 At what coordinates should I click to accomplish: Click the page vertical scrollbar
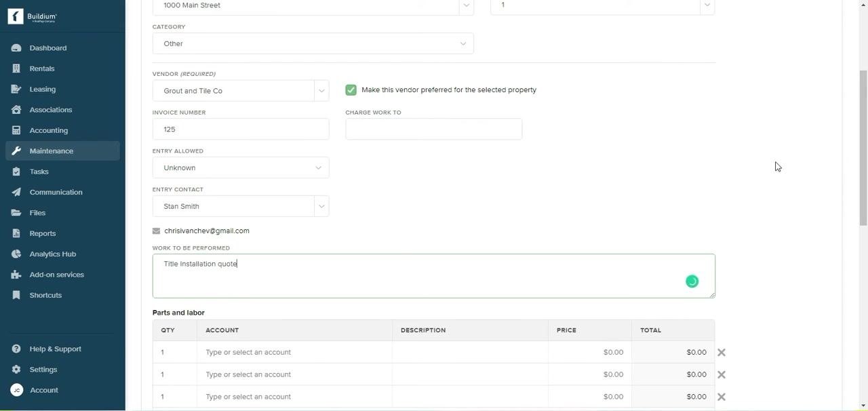click(x=863, y=148)
